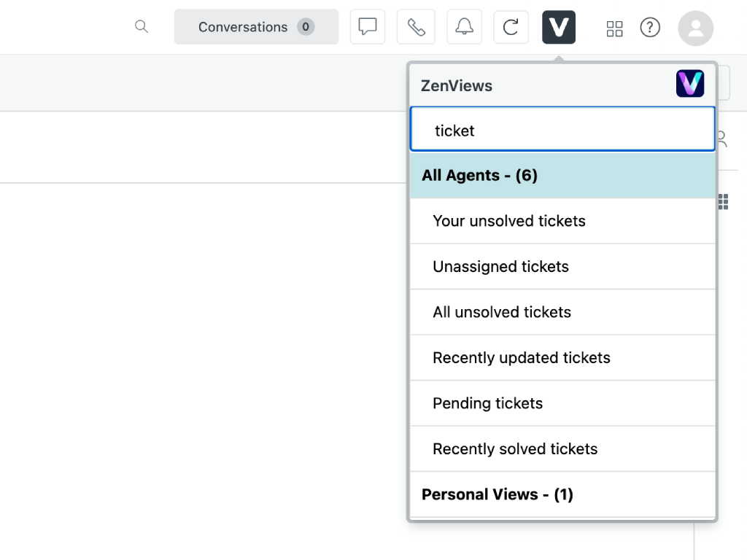Click the refresh arrow icon

coord(511,27)
